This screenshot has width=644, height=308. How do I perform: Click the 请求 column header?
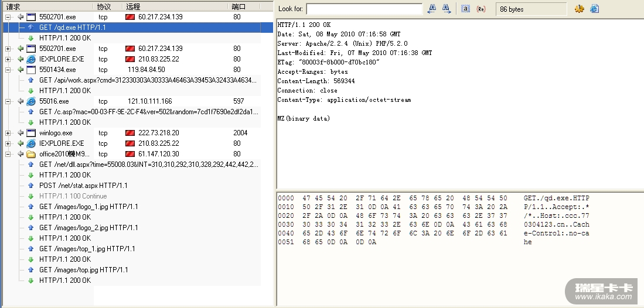(x=49, y=6)
